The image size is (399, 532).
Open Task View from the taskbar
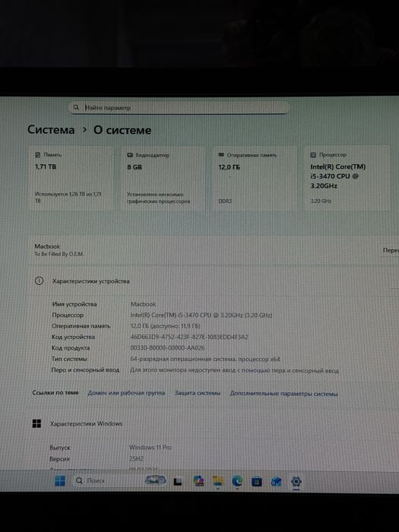[x=178, y=482]
